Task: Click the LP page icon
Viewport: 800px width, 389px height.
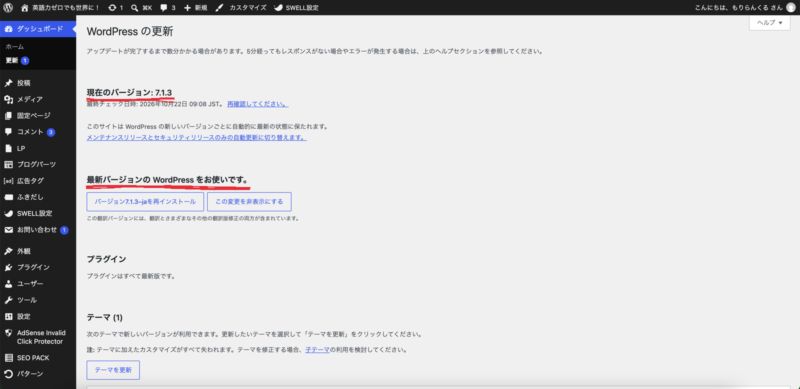Action: point(8,148)
